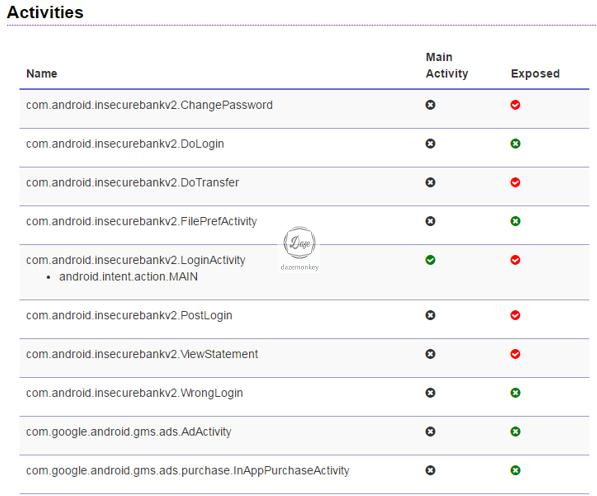Click the Main Activity column header

point(447,65)
